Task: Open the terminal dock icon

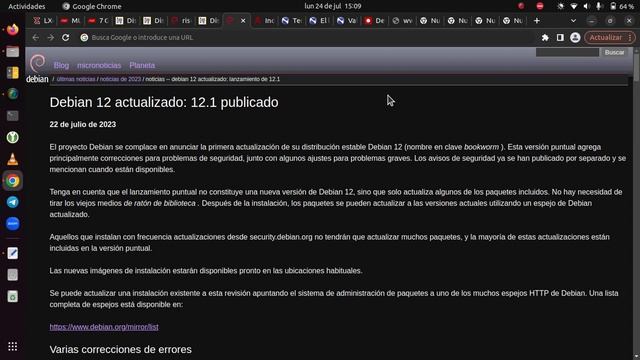Action: click(13, 116)
